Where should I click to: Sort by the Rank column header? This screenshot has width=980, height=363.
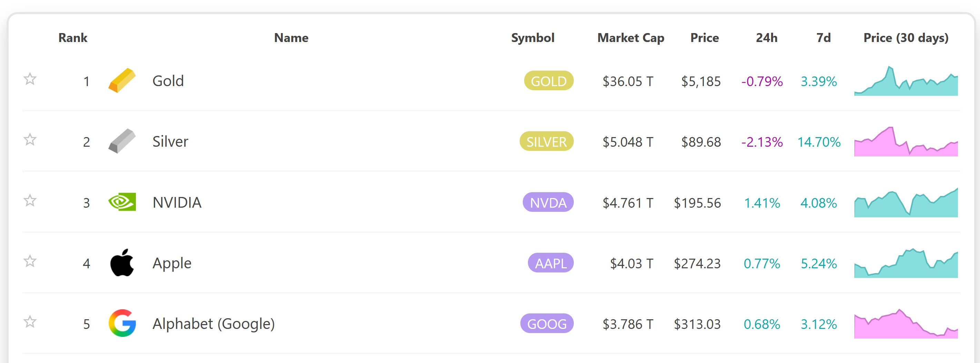73,38
